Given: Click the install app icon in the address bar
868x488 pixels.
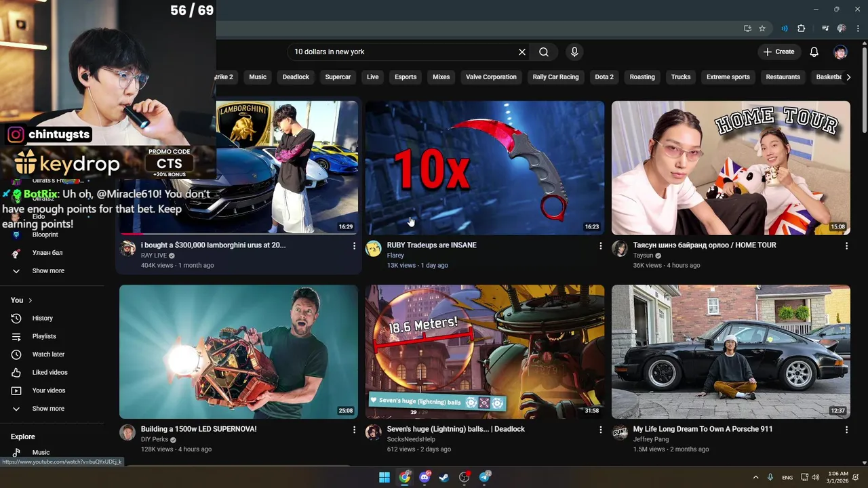Looking at the screenshot, I should (747, 28).
